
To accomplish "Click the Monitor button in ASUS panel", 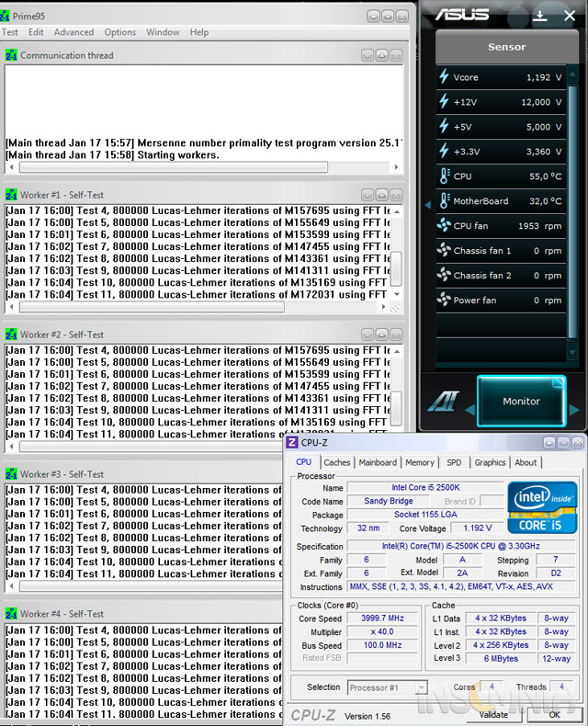I will coord(521,401).
